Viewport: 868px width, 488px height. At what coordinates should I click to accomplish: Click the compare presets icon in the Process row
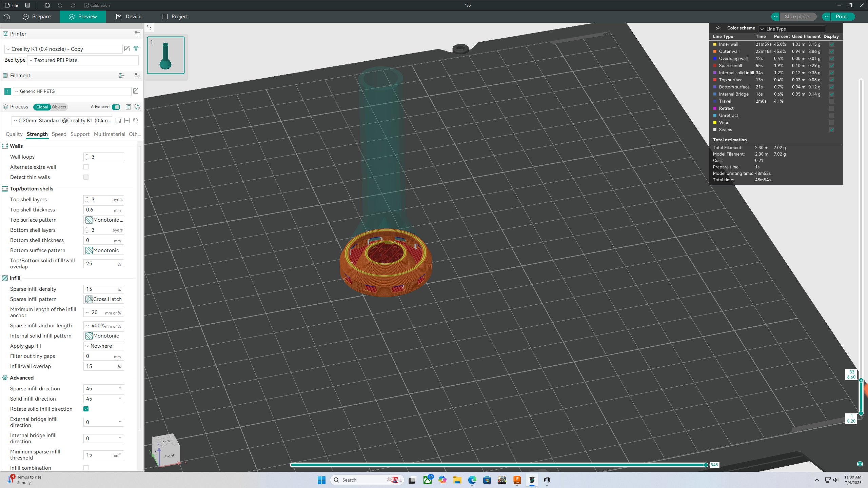pyautogui.click(x=137, y=107)
